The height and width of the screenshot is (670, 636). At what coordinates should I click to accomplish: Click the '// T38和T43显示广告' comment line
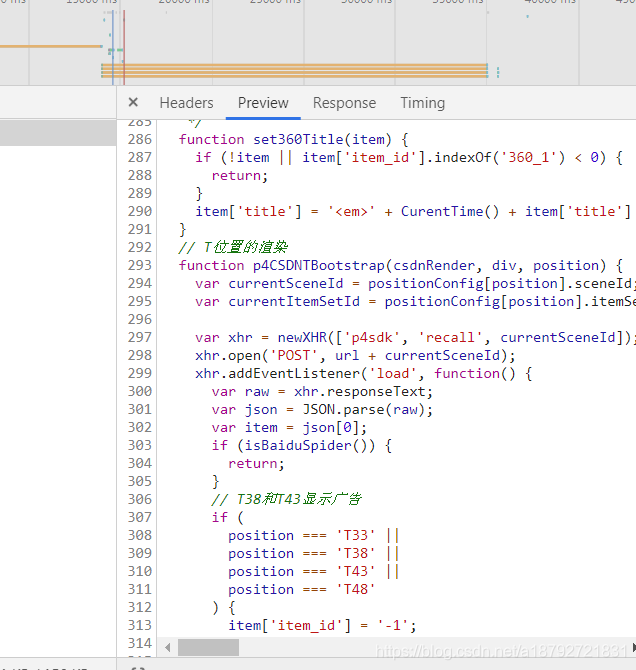pyautogui.click(x=287, y=499)
